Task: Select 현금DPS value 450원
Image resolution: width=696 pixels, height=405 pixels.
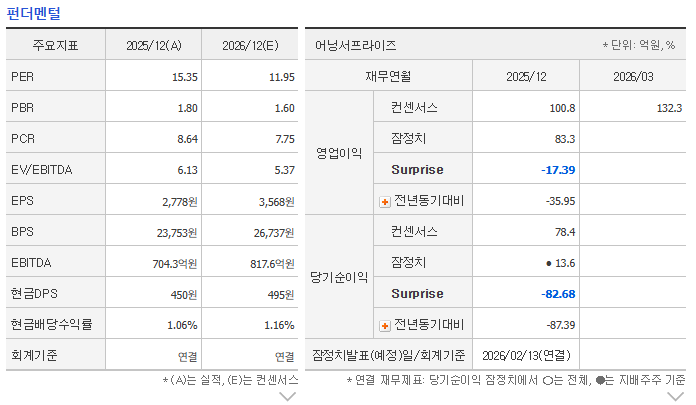Action: [x=184, y=295]
